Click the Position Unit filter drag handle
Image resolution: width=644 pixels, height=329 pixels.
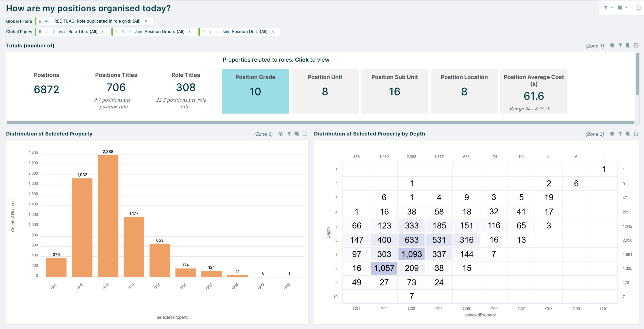click(204, 32)
